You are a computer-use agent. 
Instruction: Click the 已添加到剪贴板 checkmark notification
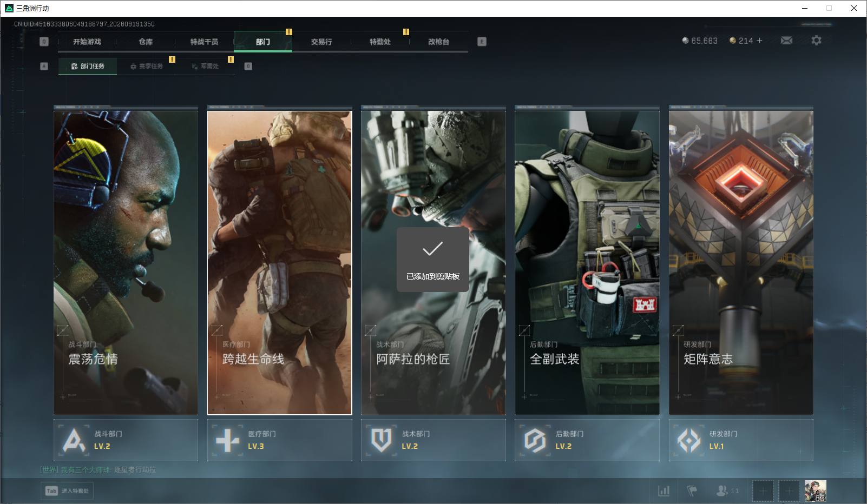(433, 260)
